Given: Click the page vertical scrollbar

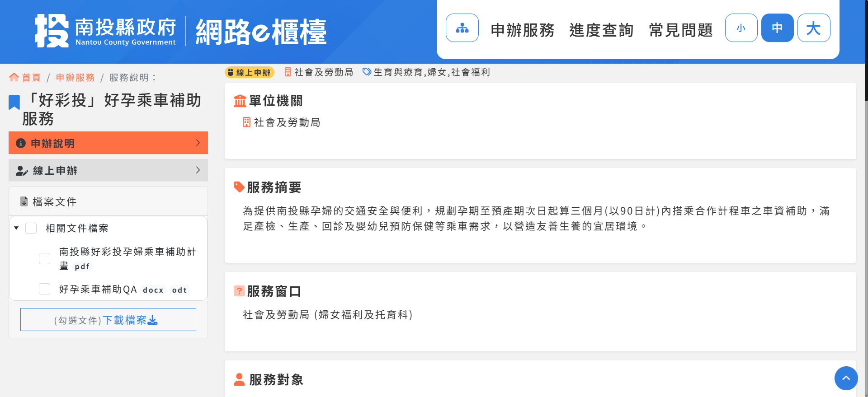Looking at the screenshot, I should tap(865, 198).
